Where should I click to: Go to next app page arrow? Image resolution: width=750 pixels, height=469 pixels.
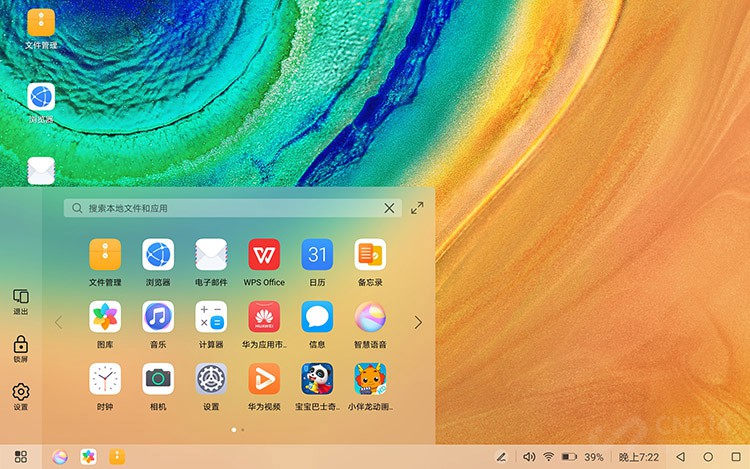pos(418,322)
